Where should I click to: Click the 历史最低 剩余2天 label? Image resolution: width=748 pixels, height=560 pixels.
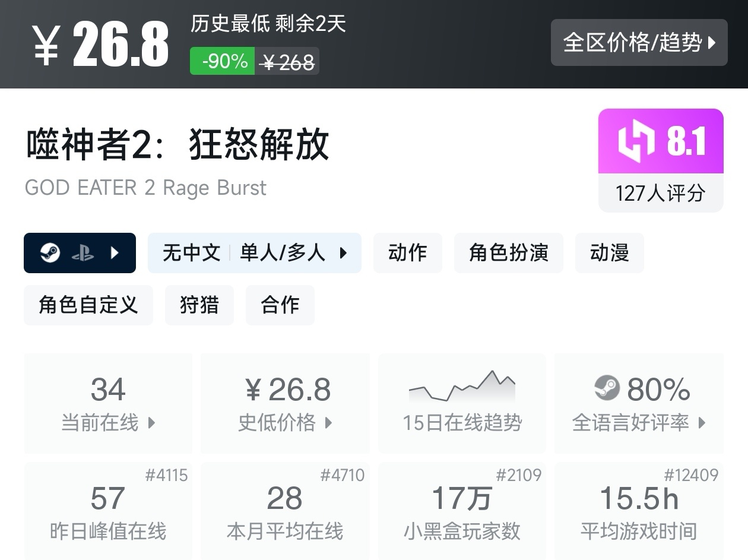point(268,24)
